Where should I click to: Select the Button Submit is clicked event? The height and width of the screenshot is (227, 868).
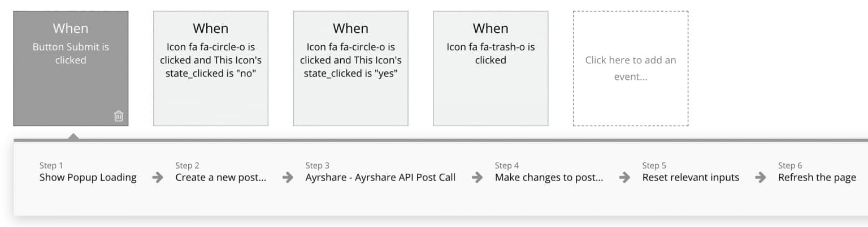click(x=71, y=68)
